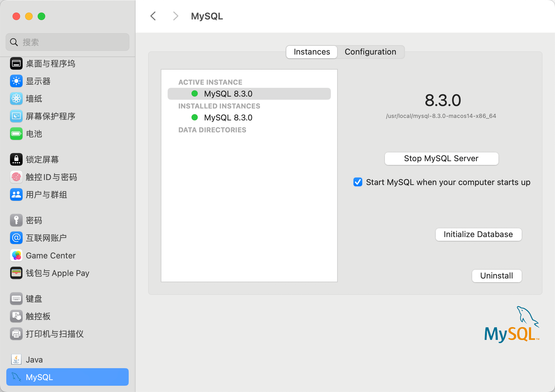
Task: Click green status dot of active instance
Action: coord(195,93)
